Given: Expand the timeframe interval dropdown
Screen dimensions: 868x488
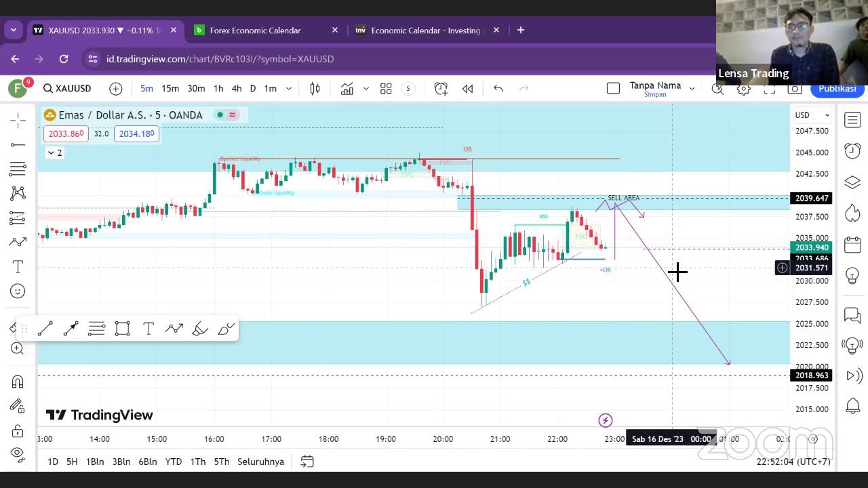Looking at the screenshot, I should click(289, 88).
